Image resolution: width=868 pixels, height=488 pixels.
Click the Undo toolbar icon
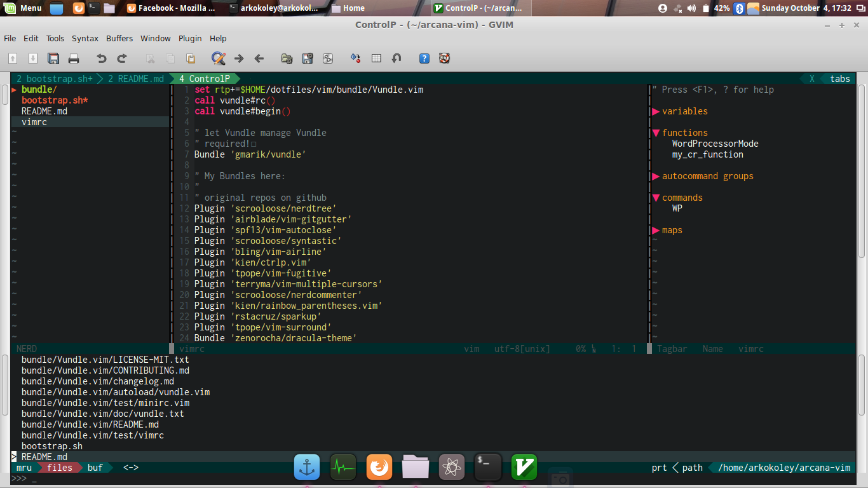pyautogui.click(x=102, y=58)
